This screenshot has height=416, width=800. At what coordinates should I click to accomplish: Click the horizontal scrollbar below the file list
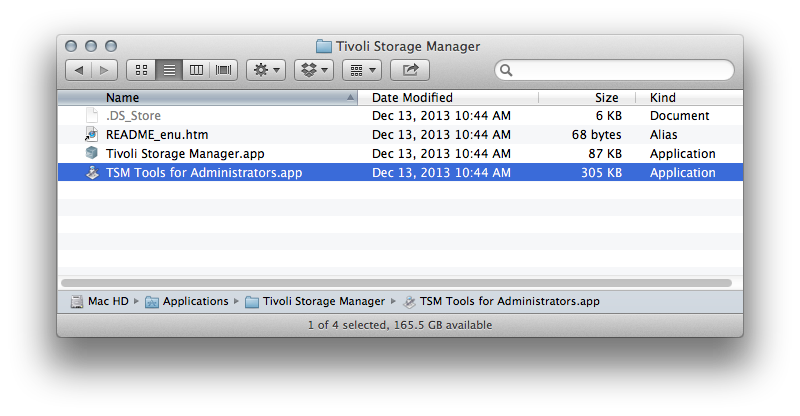pos(396,283)
